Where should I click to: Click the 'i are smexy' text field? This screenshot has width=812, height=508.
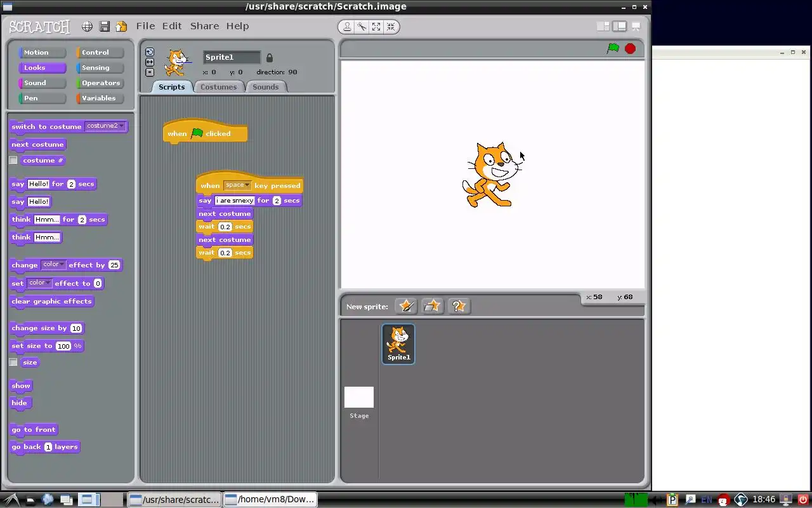pos(235,201)
